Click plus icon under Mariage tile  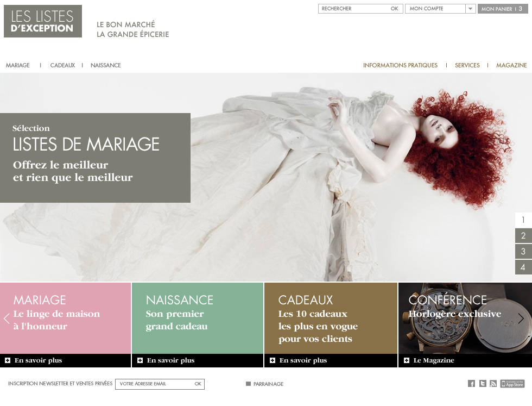coord(8,360)
